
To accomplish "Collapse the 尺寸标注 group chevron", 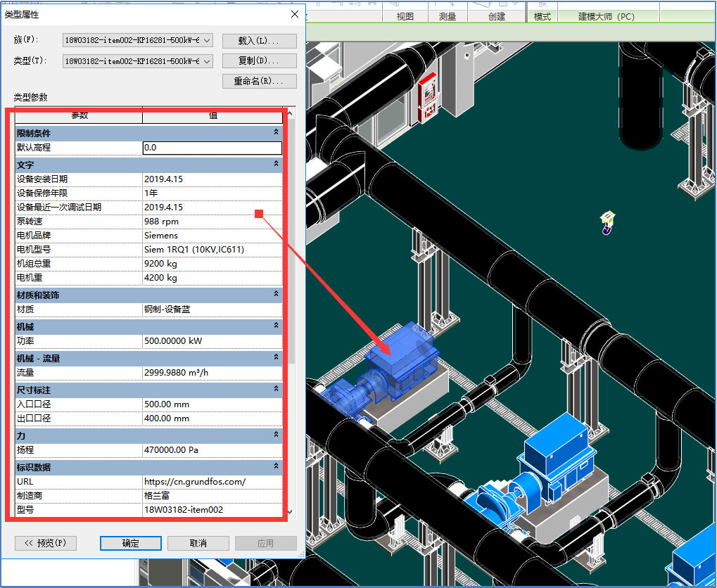I will (277, 389).
